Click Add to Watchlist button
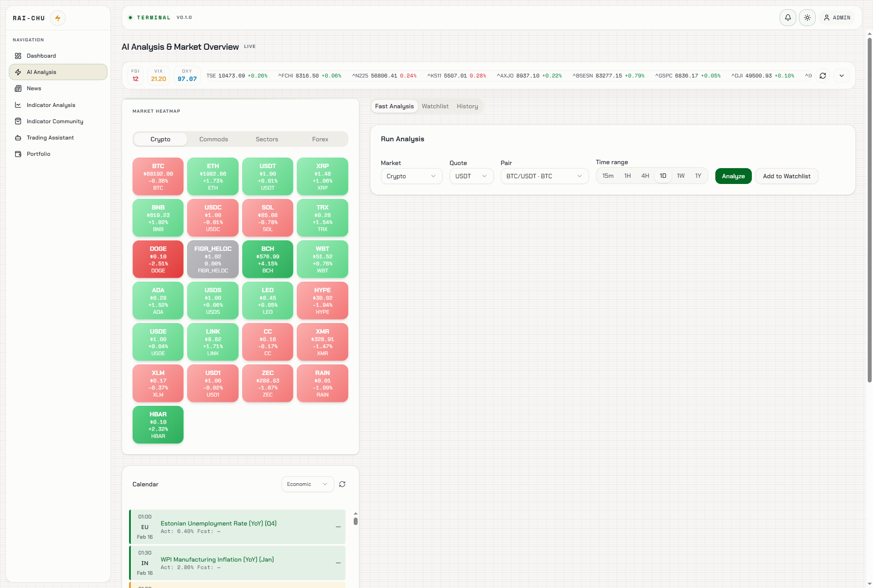The width and height of the screenshot is (873, 588). pyautogui.click(x=786, y=176)
